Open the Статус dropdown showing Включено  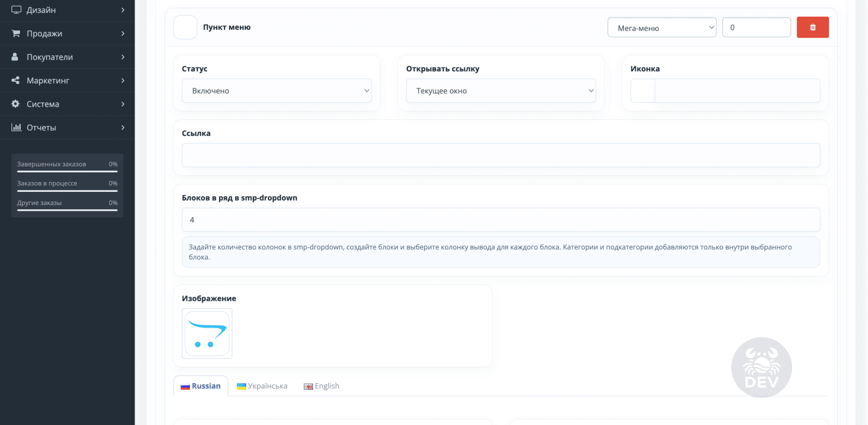coord(277,91)
